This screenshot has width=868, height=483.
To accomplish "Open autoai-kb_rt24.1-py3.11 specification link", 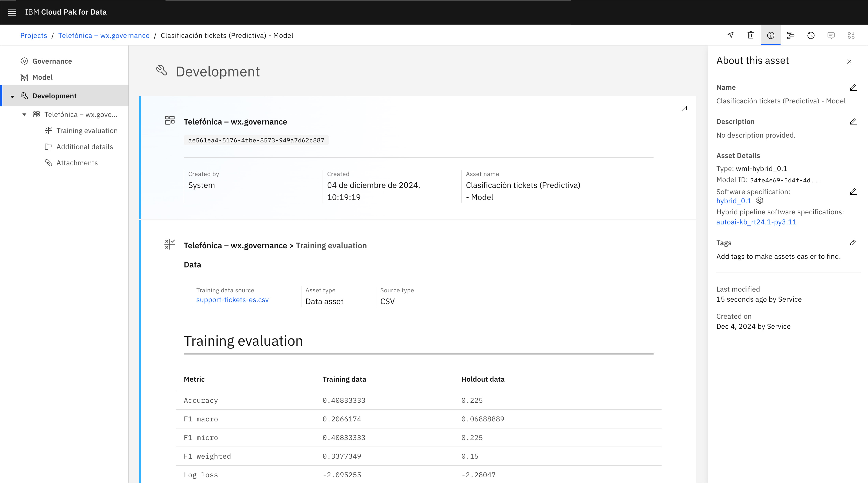I will tap(756, 222).
